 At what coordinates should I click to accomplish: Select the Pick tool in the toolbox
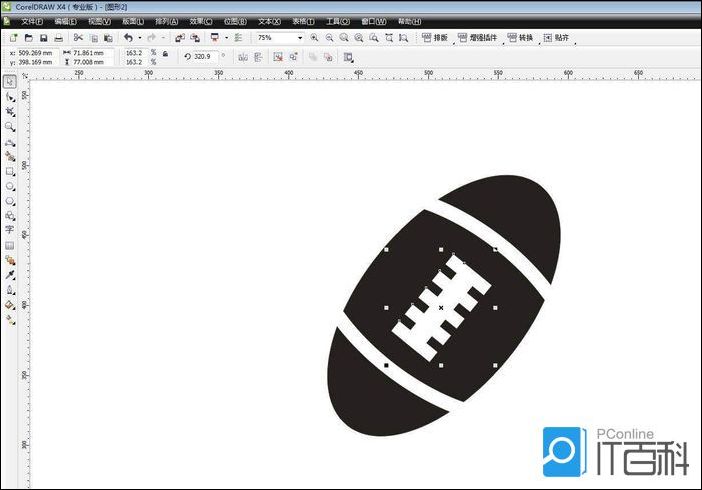click(9, 82)
